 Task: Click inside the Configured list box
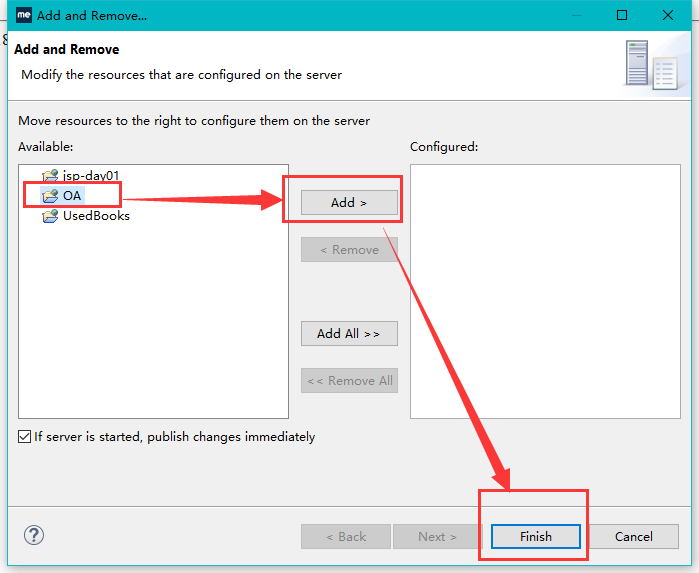coord(545,291)
